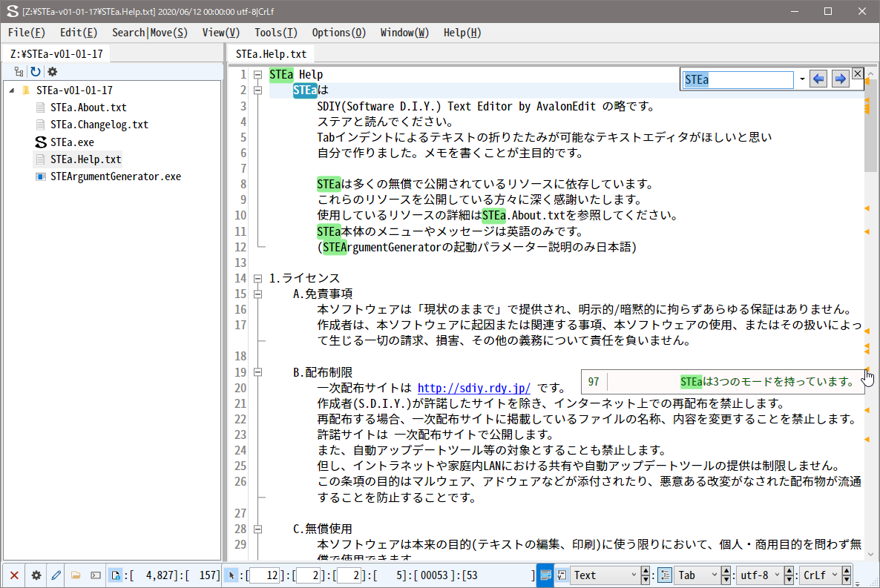Click the stepper beside the utf-8 dropdown

[789, 575]
